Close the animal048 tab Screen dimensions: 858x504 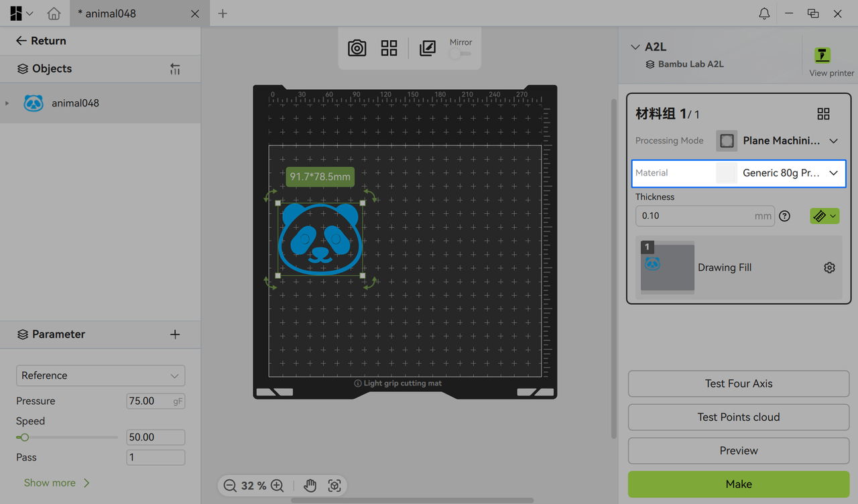tap(195, 13)
